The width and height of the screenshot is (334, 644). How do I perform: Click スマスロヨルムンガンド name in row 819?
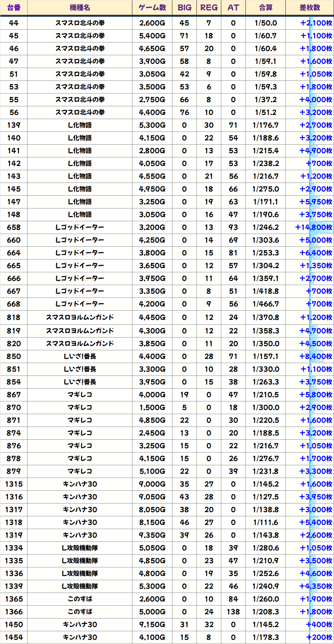point(80,331)
